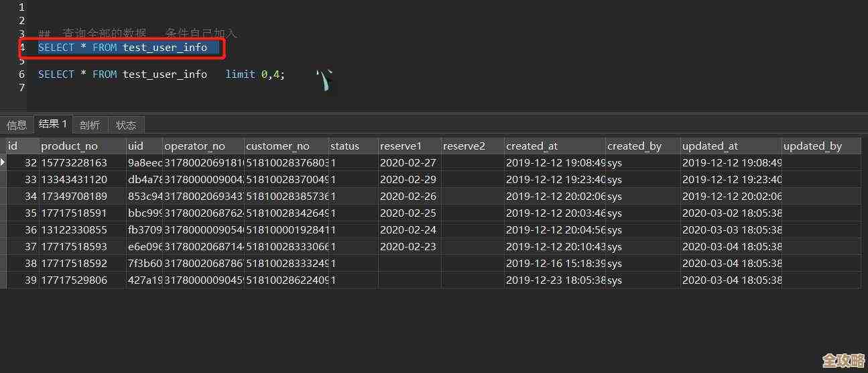
Task: Click reserve1 cell 2020-02-29
Action: (x=410, y=180)
